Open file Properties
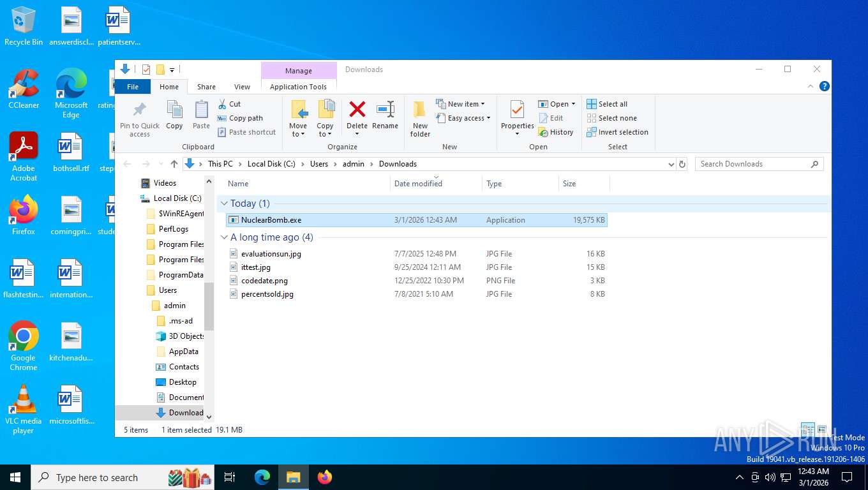This screenshot has width=868, height=490. tap(518, 119)
